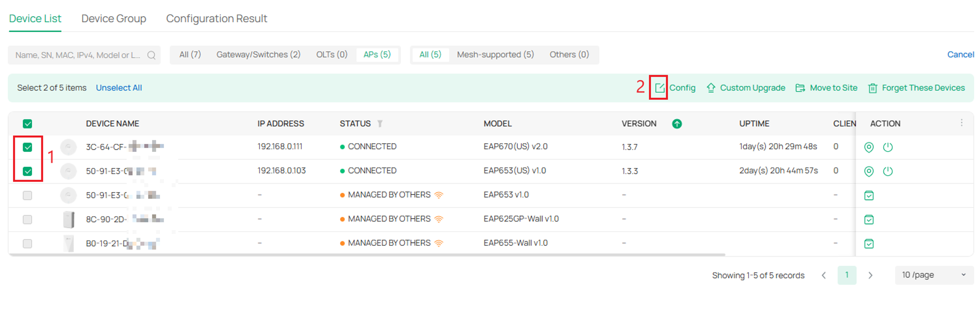980x318 pixels.
Task: Select the Mesh-supported (5) filter
Action: (x=495, y=55)
